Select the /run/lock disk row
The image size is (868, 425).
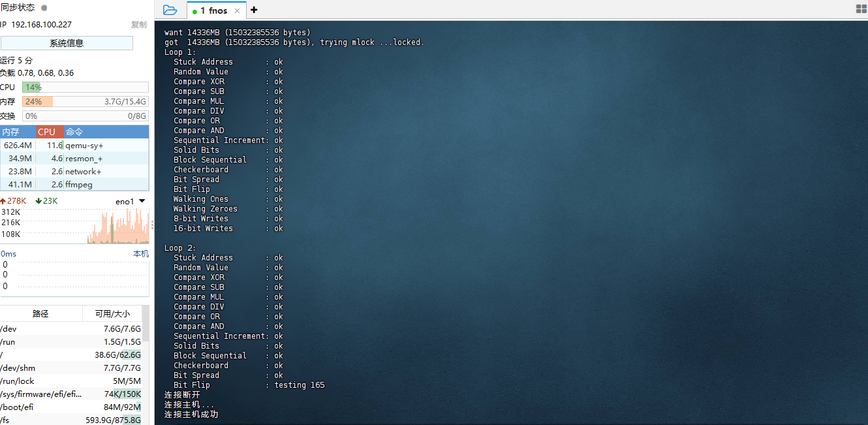click(70, 381)
